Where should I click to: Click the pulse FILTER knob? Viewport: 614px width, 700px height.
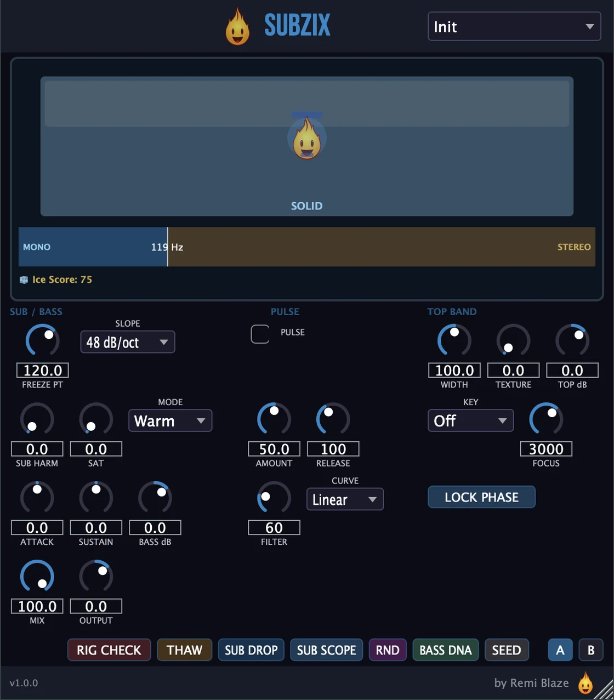click(x=274, y=498)
